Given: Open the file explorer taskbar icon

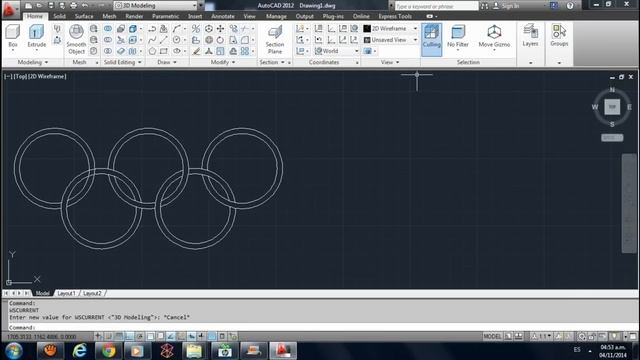Looking at the screenshot, I should pyautogui.click(x=194, y=351).
